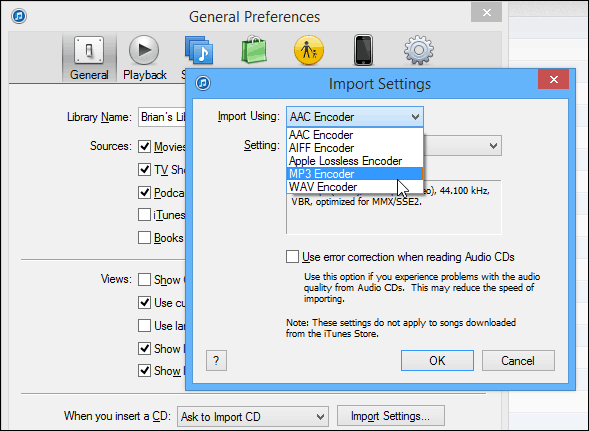
Task: Open the Advanced gear icon tab
Action: coord(419,50)
